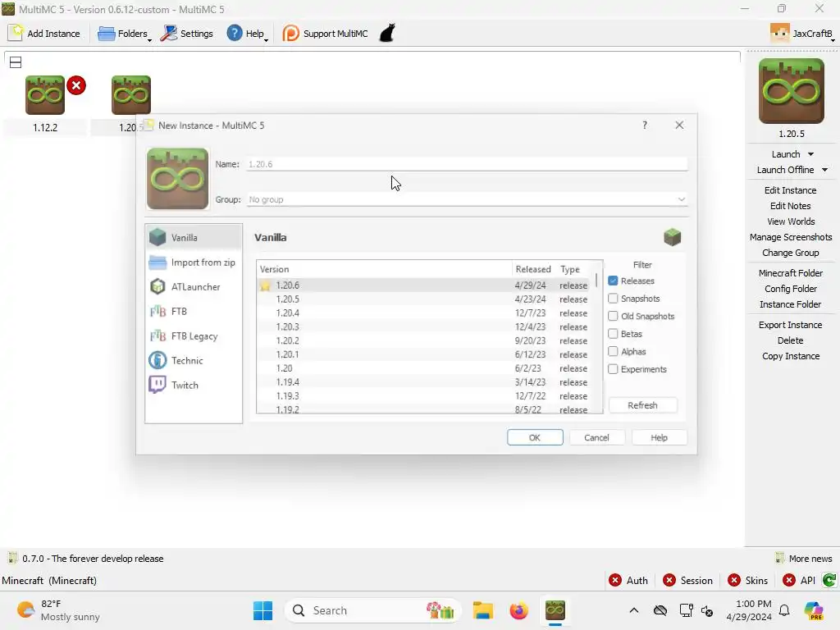The image size is (840, 630).
Task: Enable the Betas filter
Action: pos(613,334)
